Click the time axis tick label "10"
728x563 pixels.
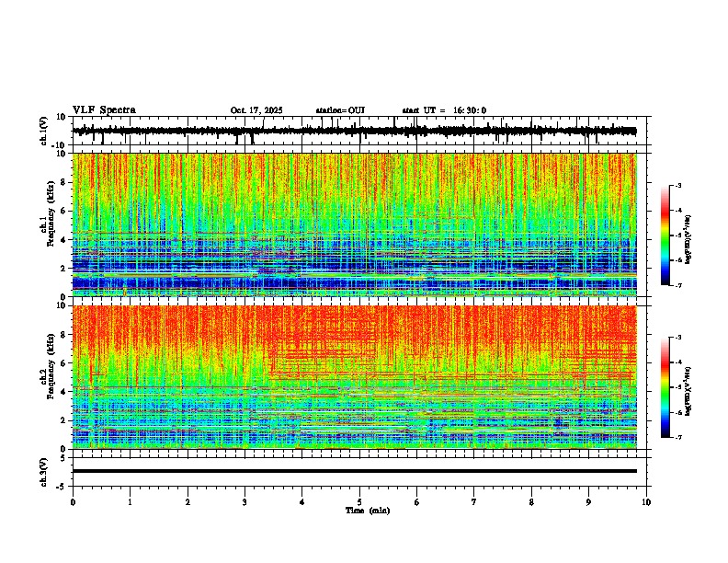pos(646,502)
